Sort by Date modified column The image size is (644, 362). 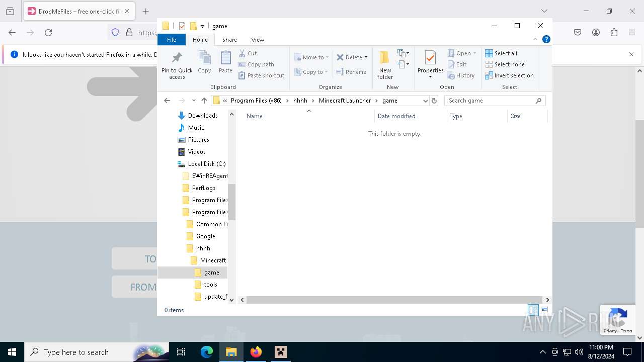[x=411, y=116]
